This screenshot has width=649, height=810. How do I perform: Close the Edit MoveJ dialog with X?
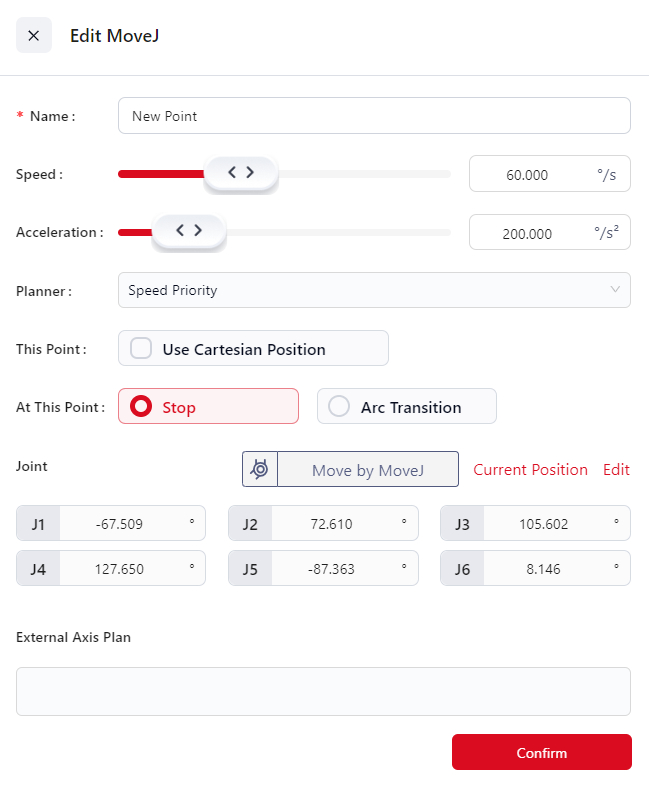tap(34, 36)
